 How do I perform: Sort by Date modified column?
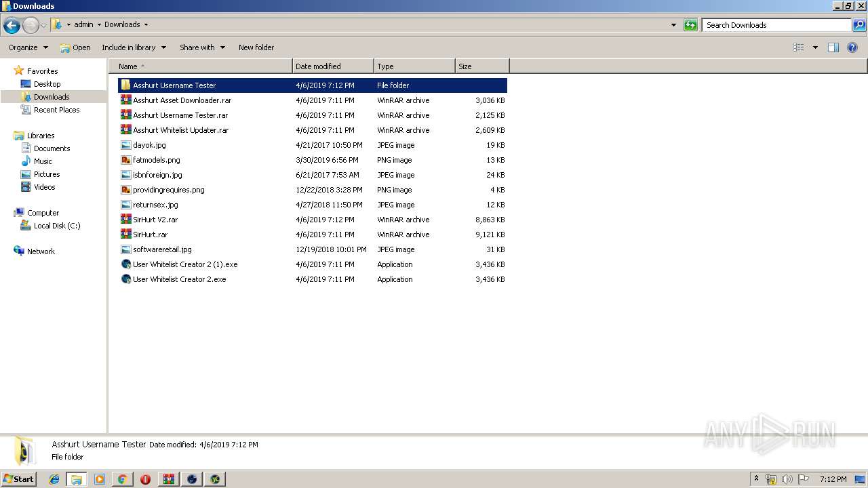coord(333,66)
